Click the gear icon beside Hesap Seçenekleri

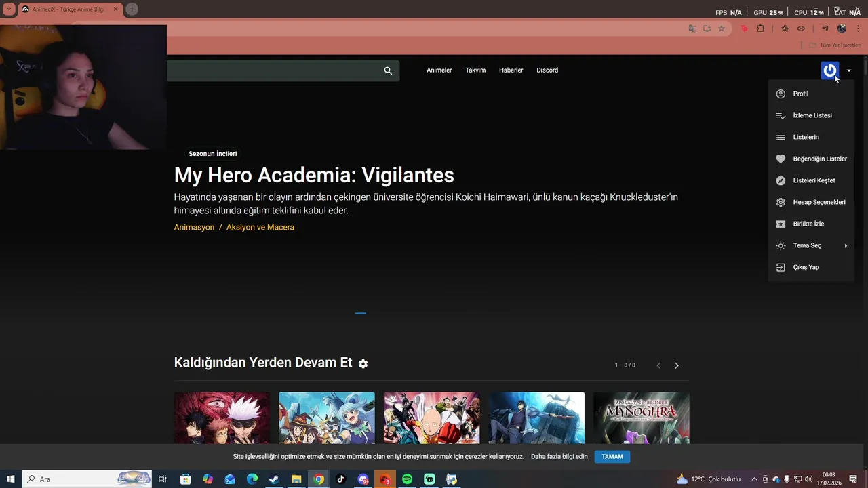click(781, 202)
